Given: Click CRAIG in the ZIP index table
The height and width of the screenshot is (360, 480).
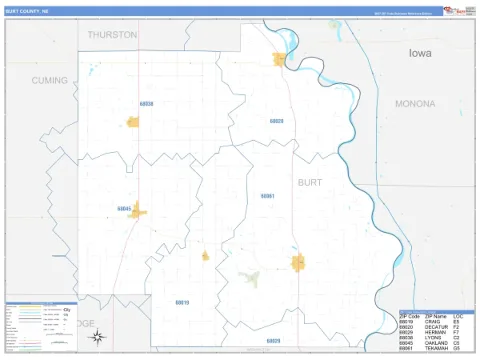Looking at the screenshot, I should (432, 322).
